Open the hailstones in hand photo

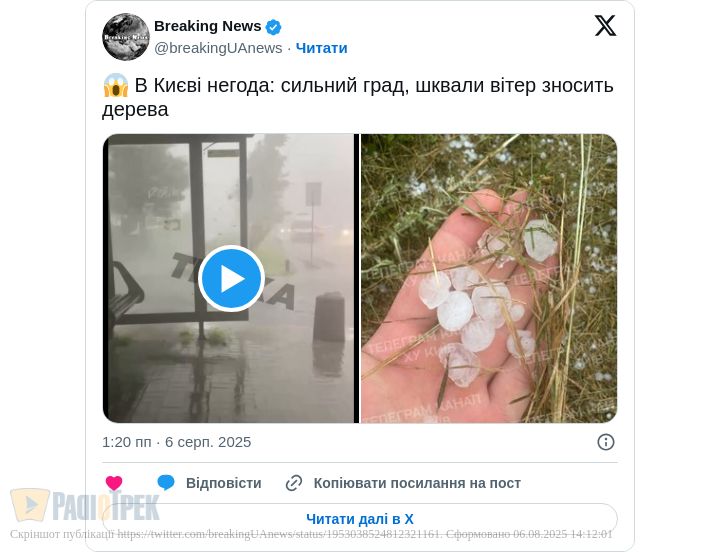(489, 278)
